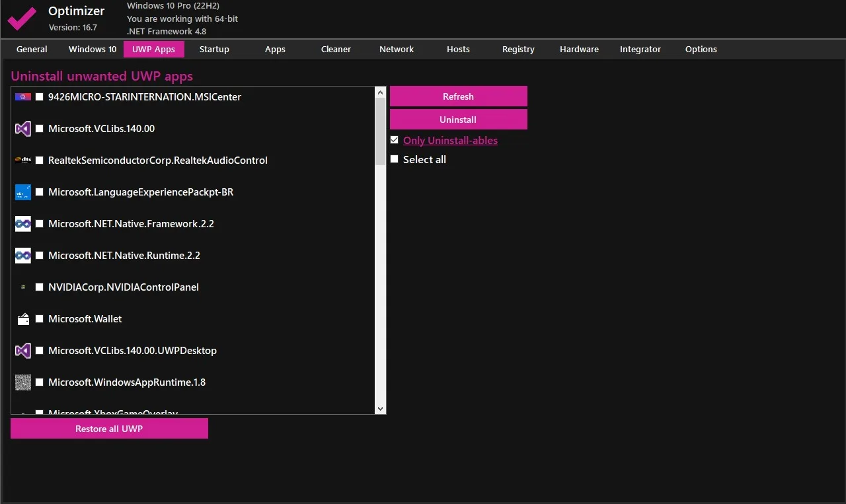Check the RealtekAudioControl checkbox

pos(40,161)
